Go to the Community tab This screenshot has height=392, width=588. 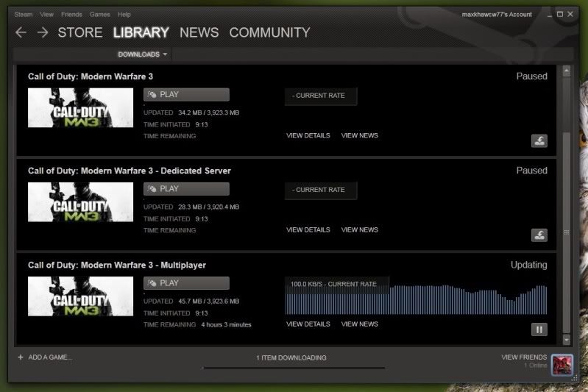[269, 32]
